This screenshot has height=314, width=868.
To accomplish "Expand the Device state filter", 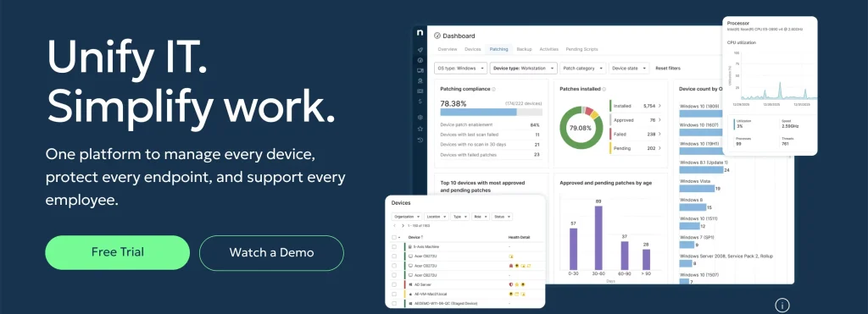I will (629, 68).
